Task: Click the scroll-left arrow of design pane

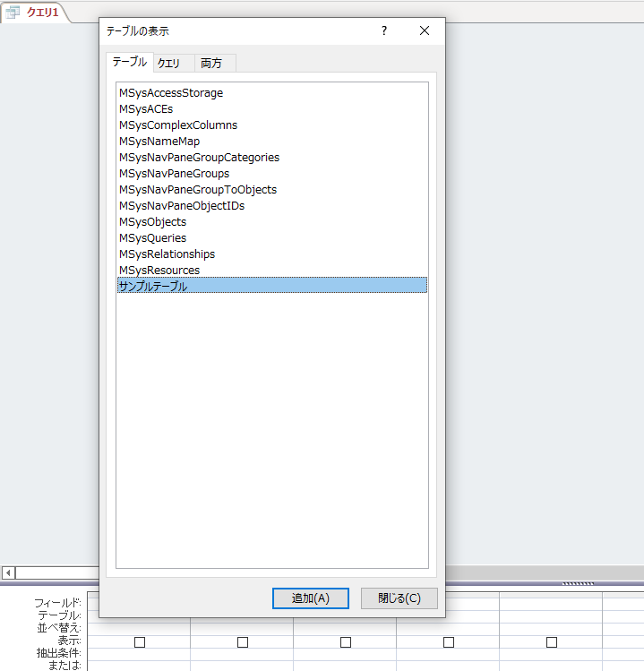Action: [x=8, y=572]
